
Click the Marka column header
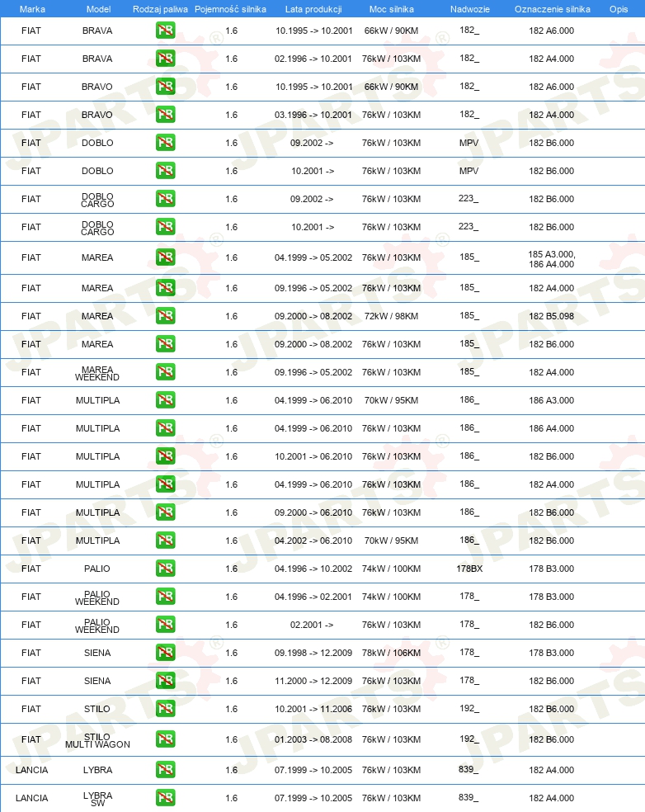pyautogui.click(x=32, y=9)
